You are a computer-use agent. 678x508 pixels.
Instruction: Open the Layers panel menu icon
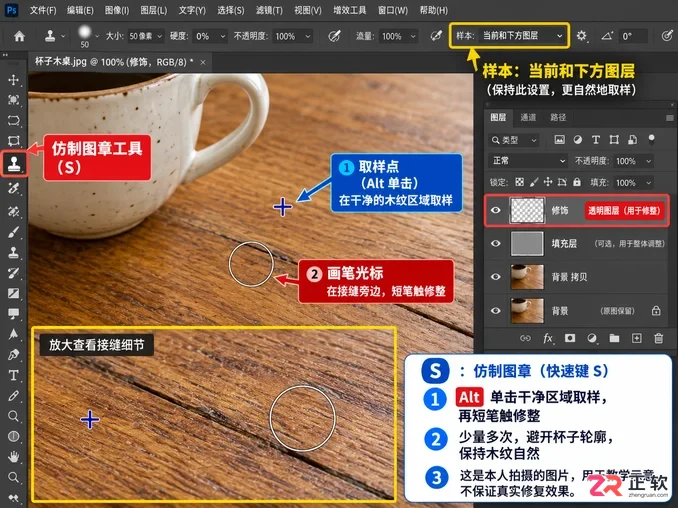click(669, 118)
